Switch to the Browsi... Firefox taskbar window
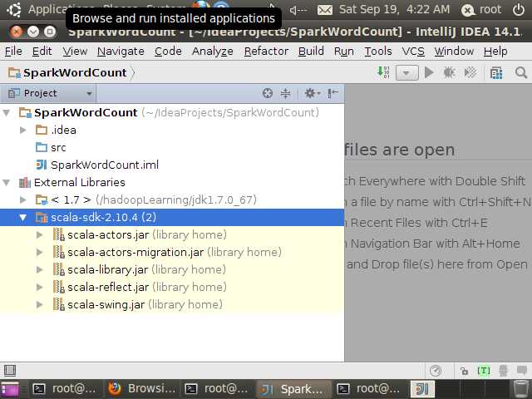The height and width of the screenshot is (399, 532). coord(142,388)
